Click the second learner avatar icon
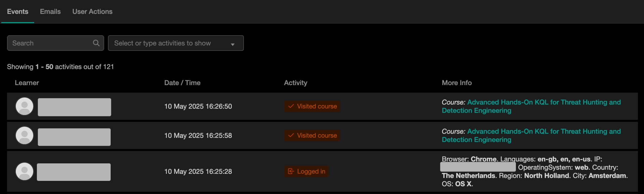Screen dimensions: 644x194 24,135
